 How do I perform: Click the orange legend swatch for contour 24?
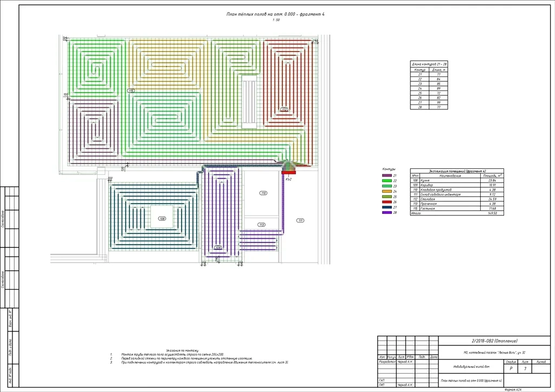click(x=386, y=191)
